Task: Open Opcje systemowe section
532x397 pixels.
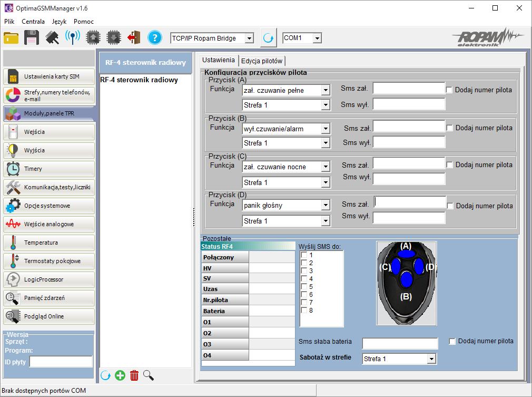Action: (49, 206)
